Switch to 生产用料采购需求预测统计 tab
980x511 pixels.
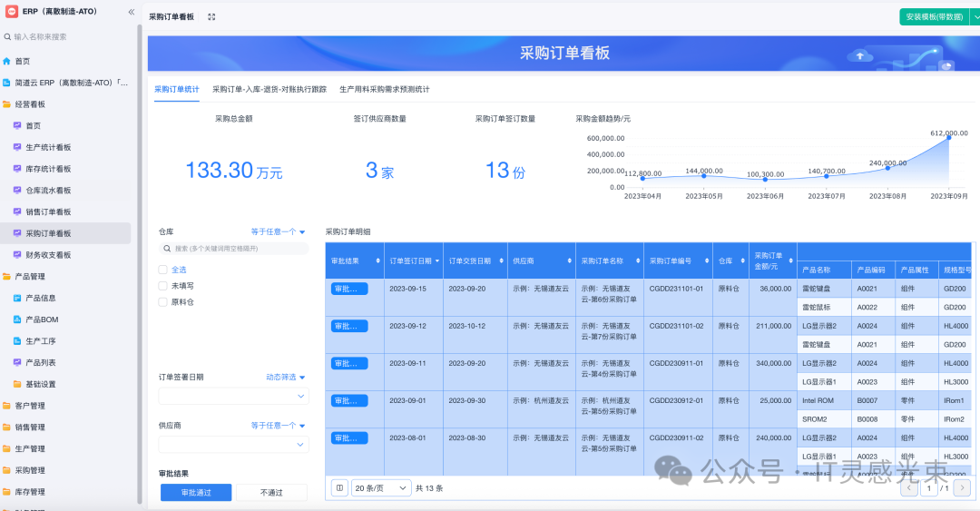coord(384,89)
